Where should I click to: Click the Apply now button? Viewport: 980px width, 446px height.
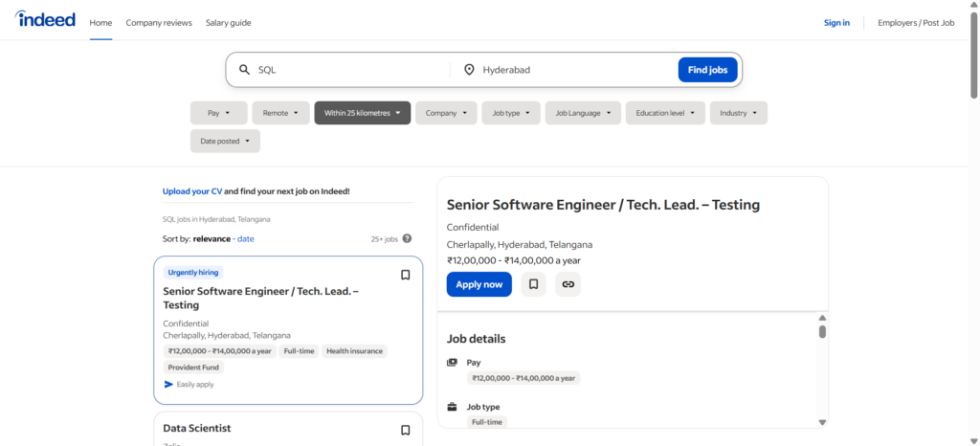479,284
